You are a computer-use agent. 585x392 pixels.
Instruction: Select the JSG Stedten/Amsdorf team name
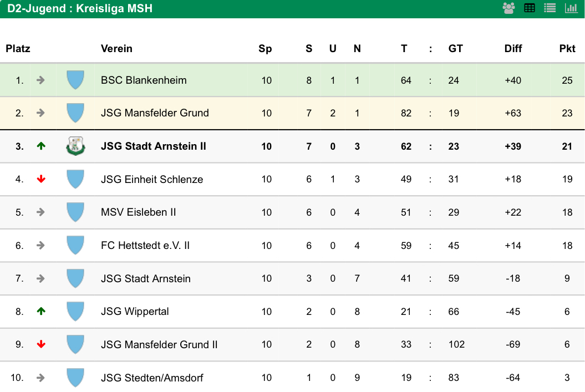152,378
